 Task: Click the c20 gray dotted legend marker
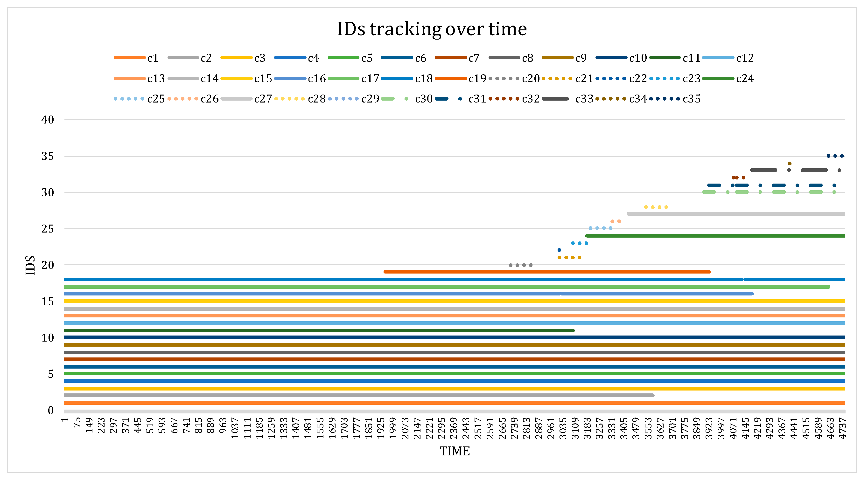(504, 78)
